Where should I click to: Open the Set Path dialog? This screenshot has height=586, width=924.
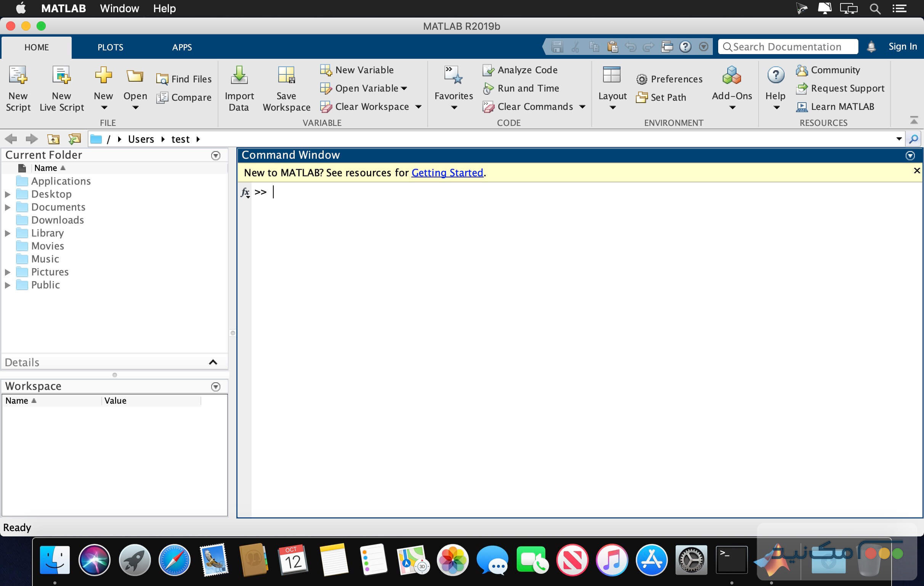[662, 97]
